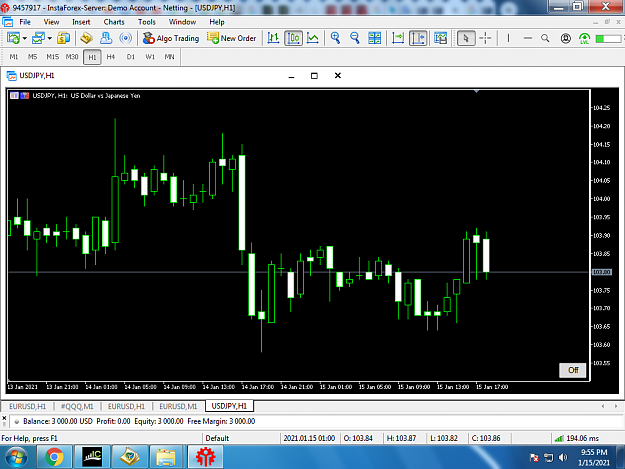Viewport: 625px width, 469px height.
Task: Select the USDJPY,H1 chart tab
Action: (x=229, y=406)
